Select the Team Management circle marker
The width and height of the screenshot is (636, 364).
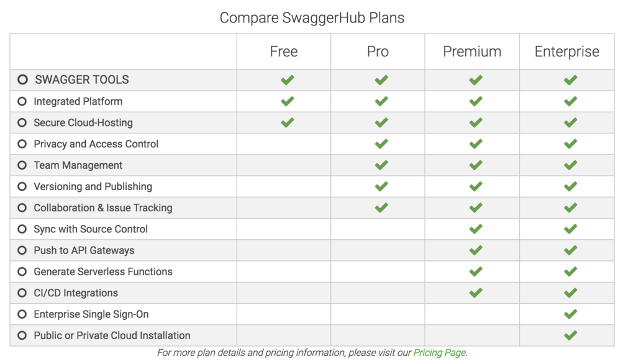click(22, 165)
